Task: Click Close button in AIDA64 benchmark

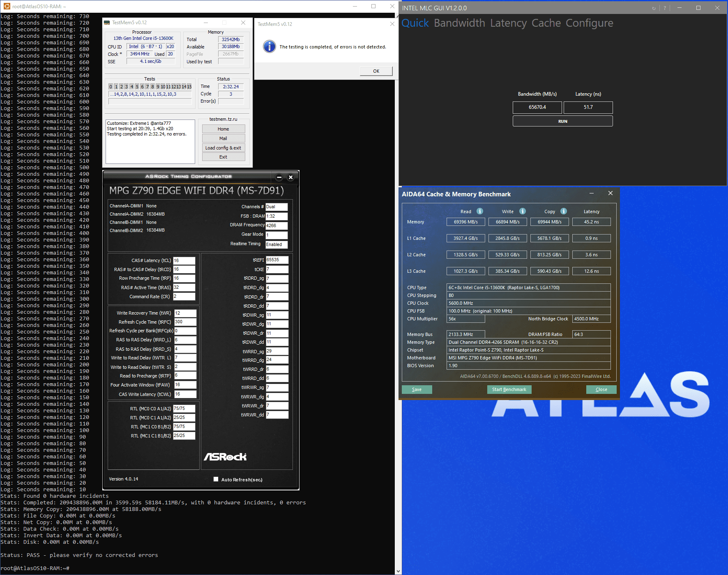Action: pyautogui.click(x=601, y=389)
